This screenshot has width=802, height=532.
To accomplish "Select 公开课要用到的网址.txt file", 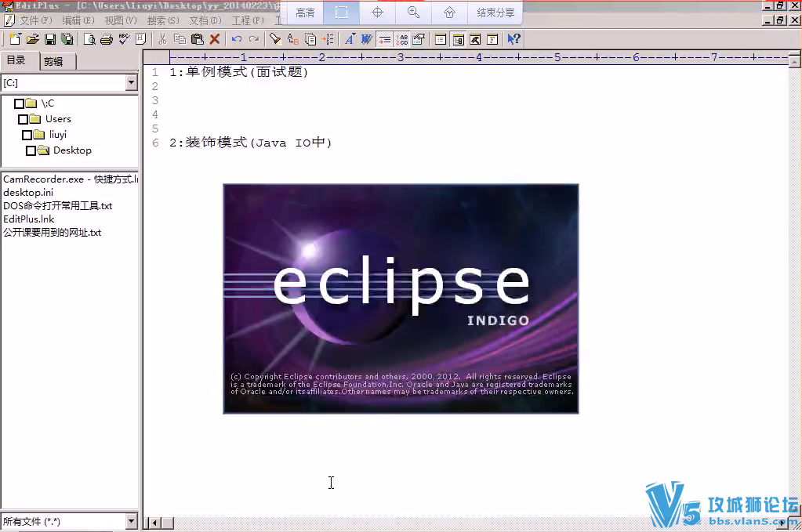I will (x=53, y=233).
